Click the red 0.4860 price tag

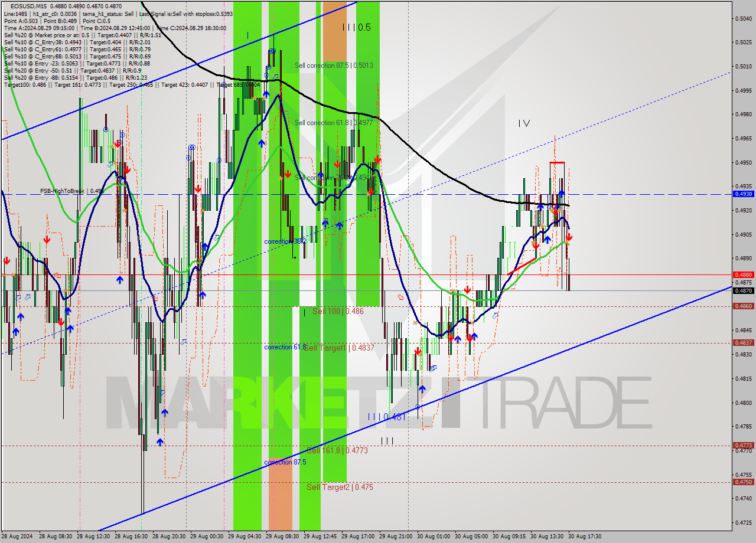tap(743, 306)
